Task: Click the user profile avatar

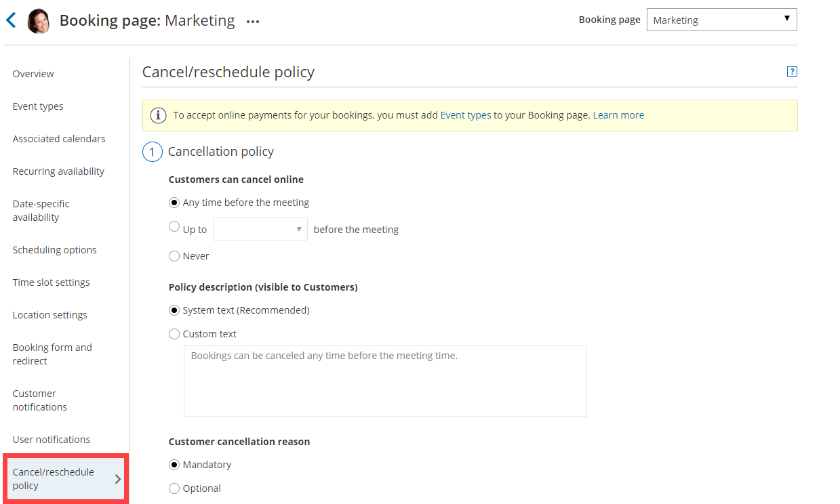Action: pyautogui.click(x=39, y=21)
